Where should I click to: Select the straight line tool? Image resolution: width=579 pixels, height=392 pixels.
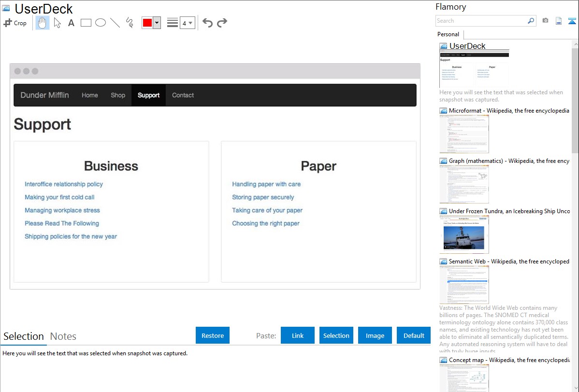[115, 23]
